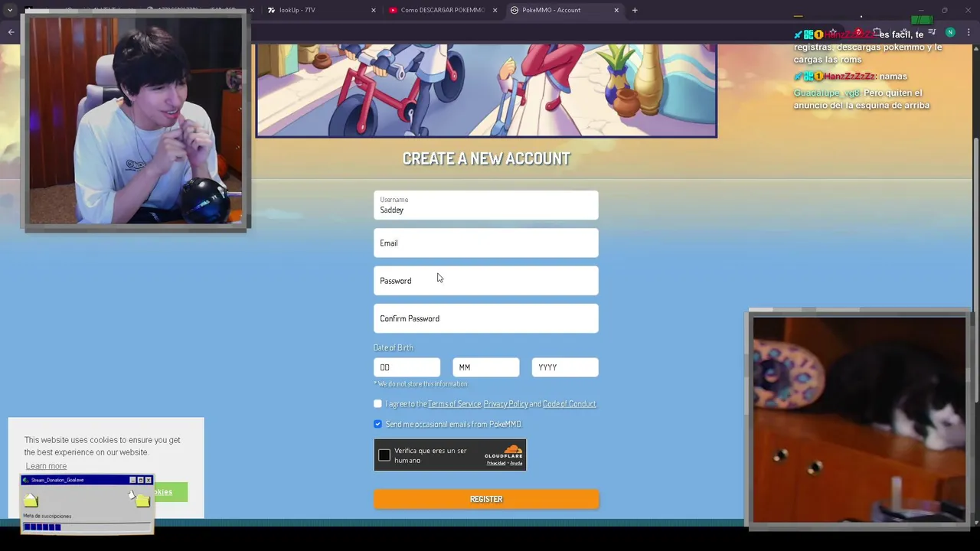This screenshot has width=980, height=551.
Task: Open the browser three-dot menu
Action: (969, 32)
